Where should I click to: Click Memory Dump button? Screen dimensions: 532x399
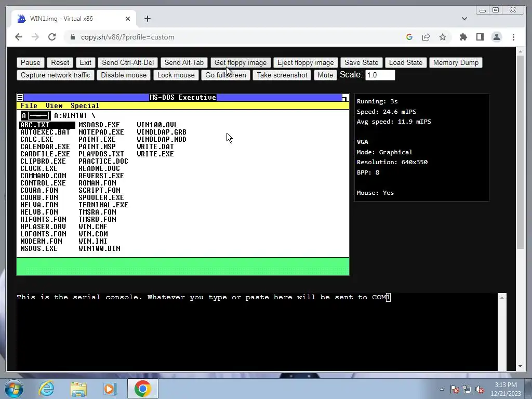coord(456,62)
